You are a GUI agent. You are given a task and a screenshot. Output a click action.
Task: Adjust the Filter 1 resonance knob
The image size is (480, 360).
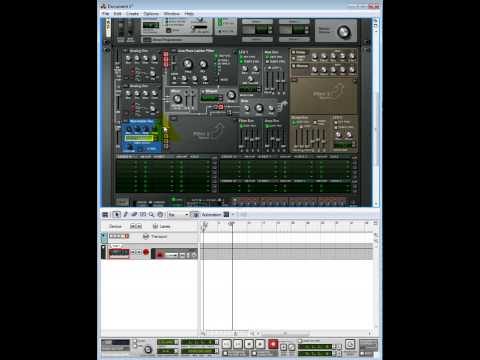click(x=203, y=64)
